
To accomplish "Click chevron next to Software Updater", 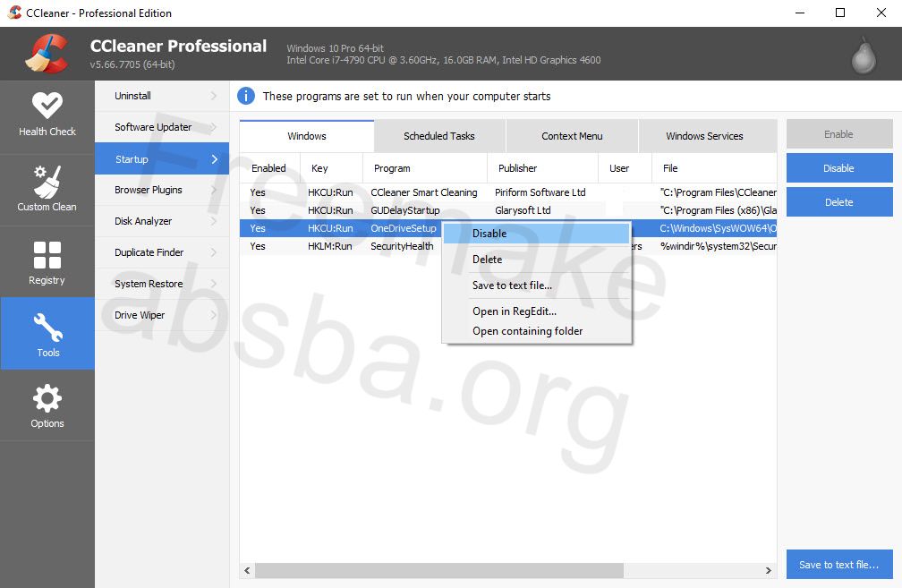I will (x=214, y=127).
